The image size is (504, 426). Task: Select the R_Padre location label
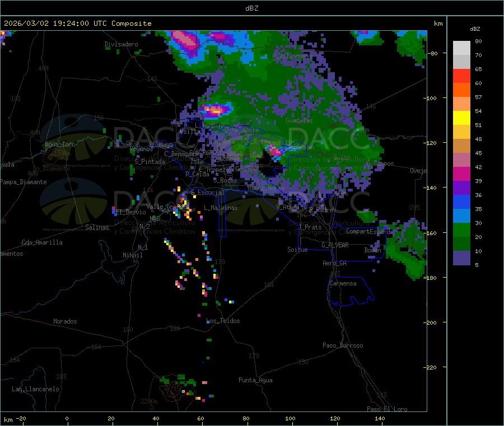pyautogui.click(x=321, y=210)
